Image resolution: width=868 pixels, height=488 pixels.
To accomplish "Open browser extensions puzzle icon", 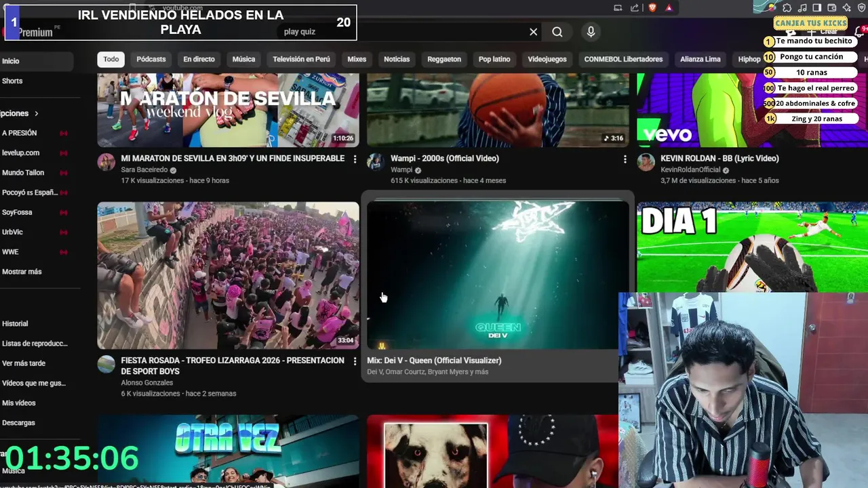I will [x=787, y=8].
